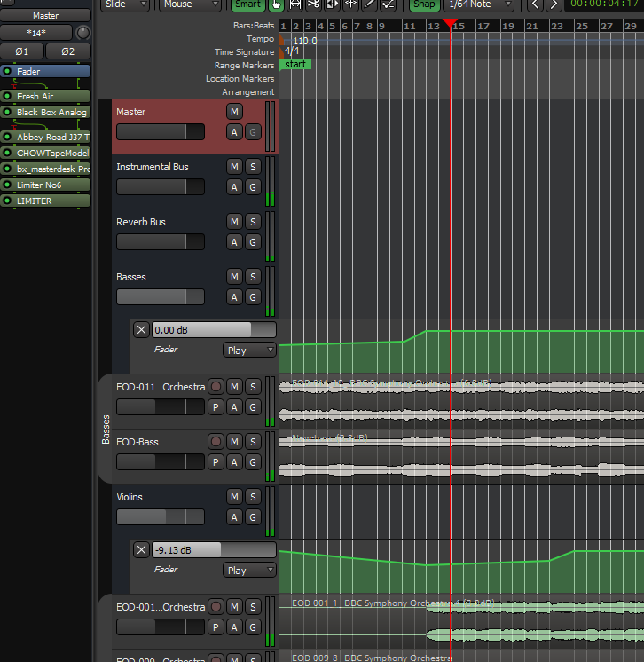This screenshot has height=662, width=644.
Task: Arm recording on the EOD-Bass track
Action: coord(216,442)
